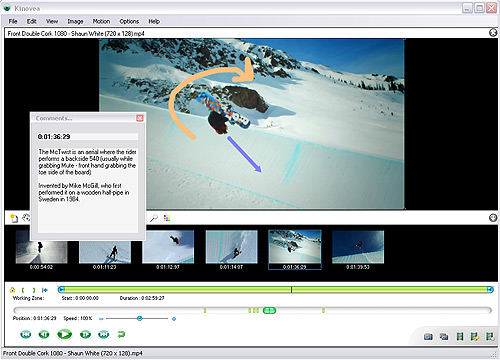
Task: Click round icon at right of drawing toolbar
Action: [x=493, y=218]
